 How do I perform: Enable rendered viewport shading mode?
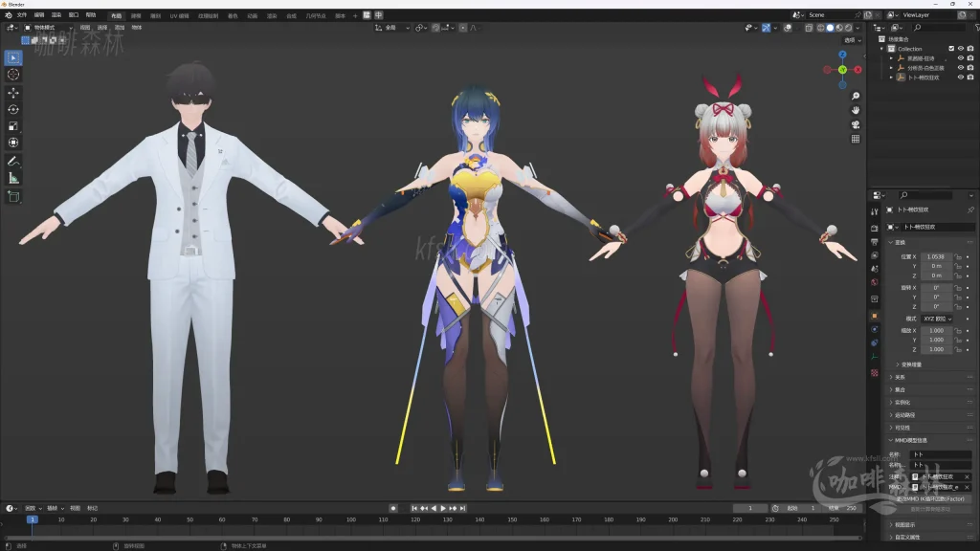848,28
